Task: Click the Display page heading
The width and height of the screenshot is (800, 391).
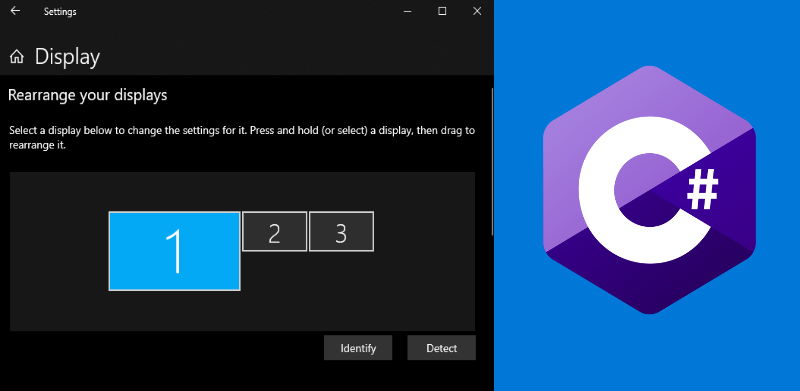Action: [x=67, y=57]
